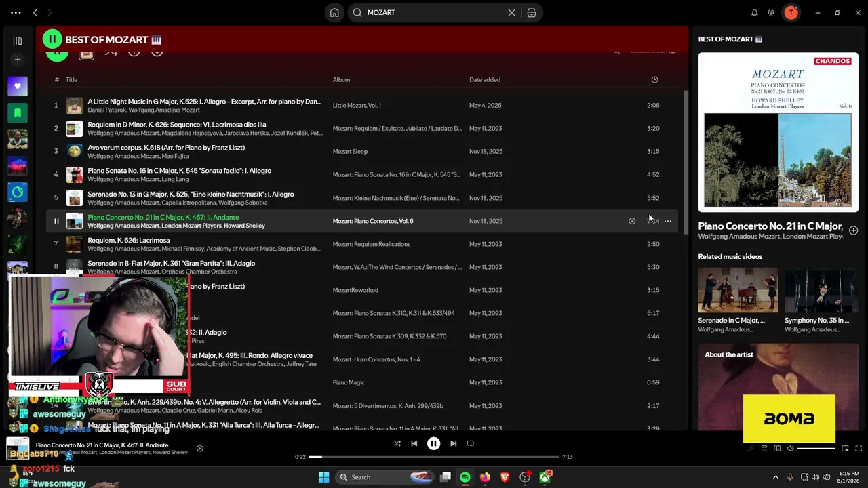
Task: Open Firefox from the taskbar
Action: (x=485, y=477)
